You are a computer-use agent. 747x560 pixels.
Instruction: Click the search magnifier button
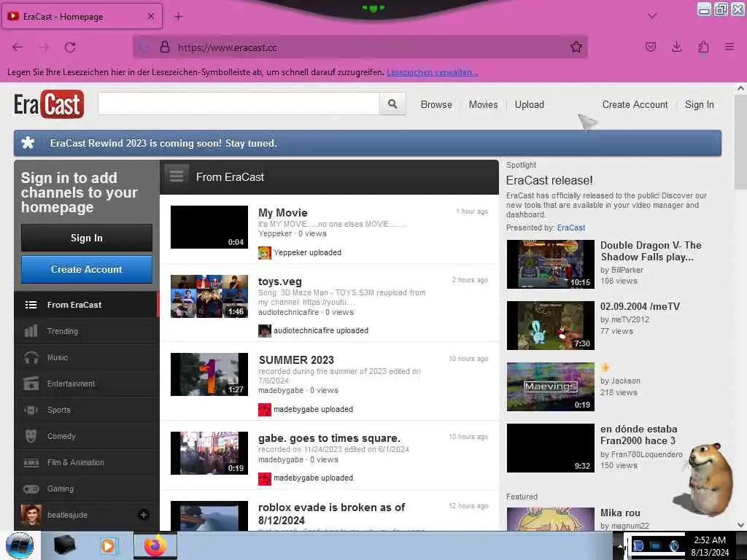click(392, 104)
